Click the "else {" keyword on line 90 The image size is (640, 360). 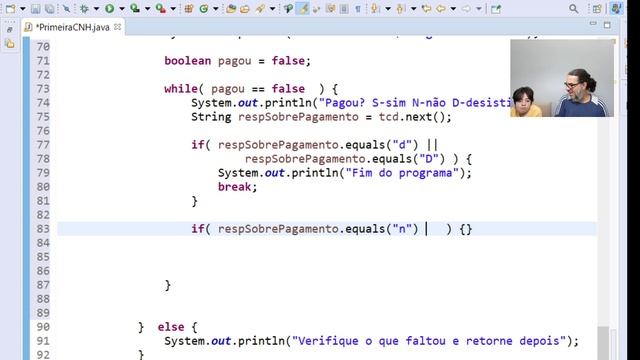[178, 327]
